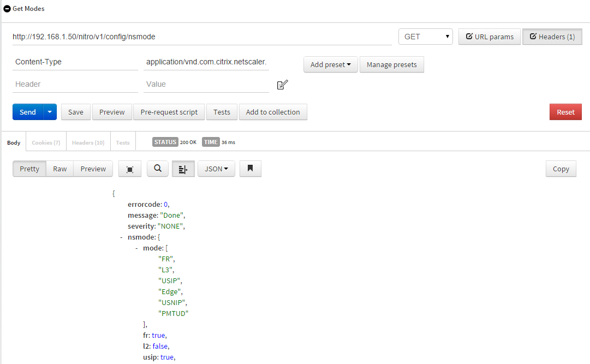This screenshot has width=590, height=364.
Task: Click the request URL input field
Action: tap(202, 37)
